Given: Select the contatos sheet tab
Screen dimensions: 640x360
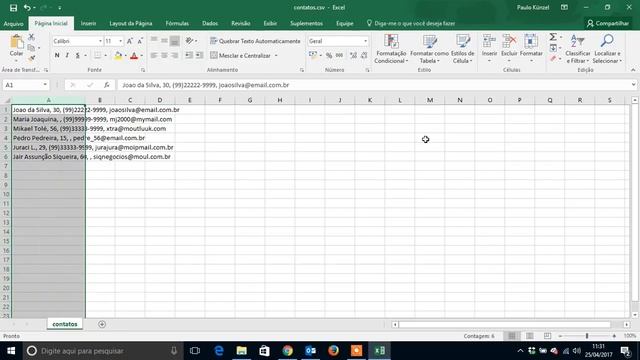Looking at the screenshot, I should click(65, 324).
